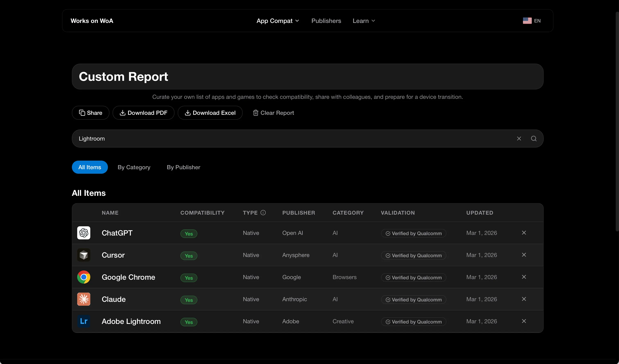Click the Anthropic publisher cell
Image resolution: width=619 pixels, height=364 pixels.
pos(294,299)
